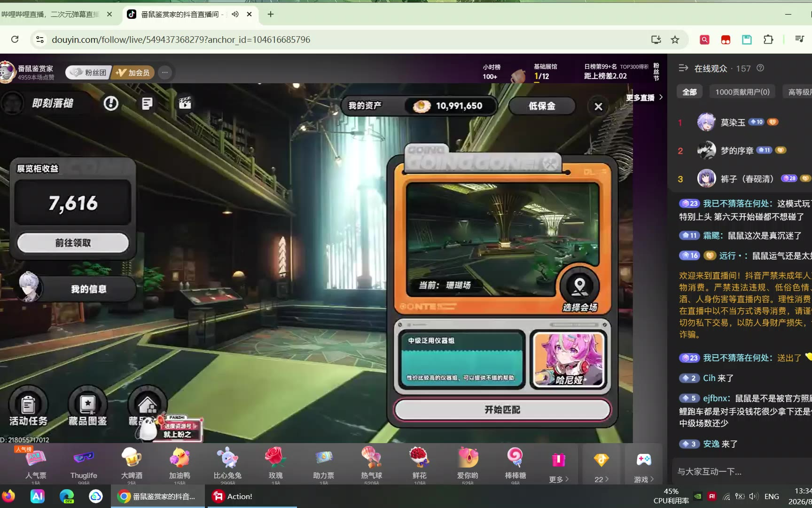The height and width of the screenshot is (508, 812).
Task: Send 玫瑰 rose gift
Action: pyautogui.click(x=276, y=464)
